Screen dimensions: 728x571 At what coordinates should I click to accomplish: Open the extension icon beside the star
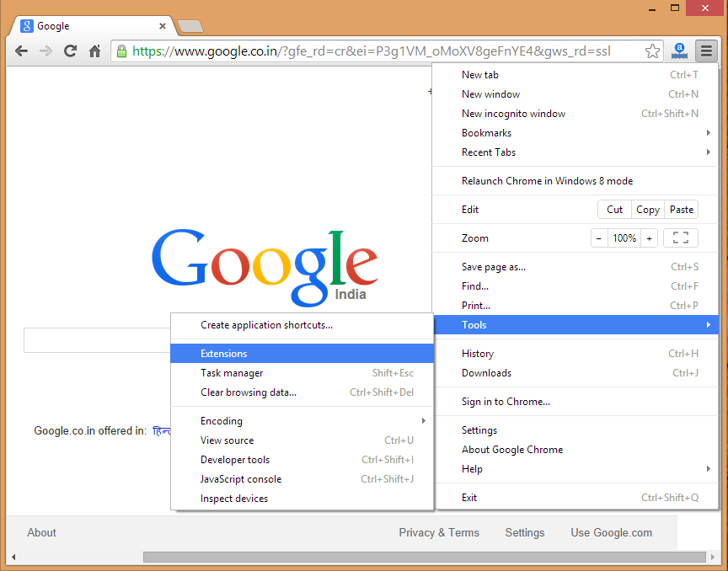click(679, 51)
